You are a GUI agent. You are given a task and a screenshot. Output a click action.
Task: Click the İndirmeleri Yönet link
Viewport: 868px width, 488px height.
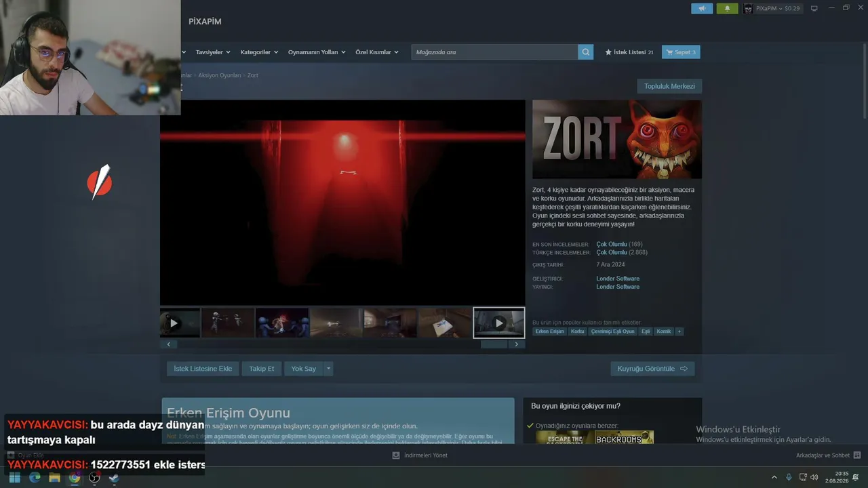point(426,455)
